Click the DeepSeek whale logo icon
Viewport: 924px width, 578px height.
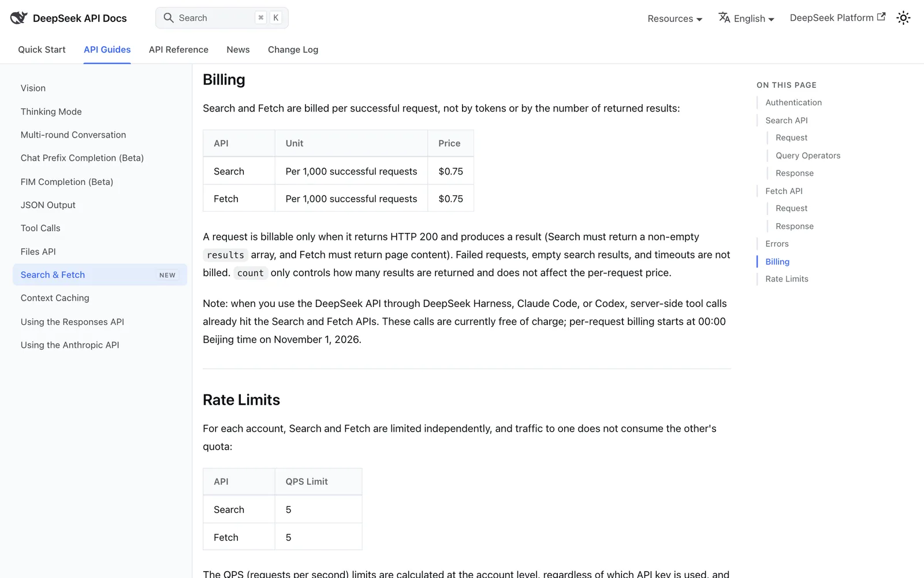coord(18,18)
